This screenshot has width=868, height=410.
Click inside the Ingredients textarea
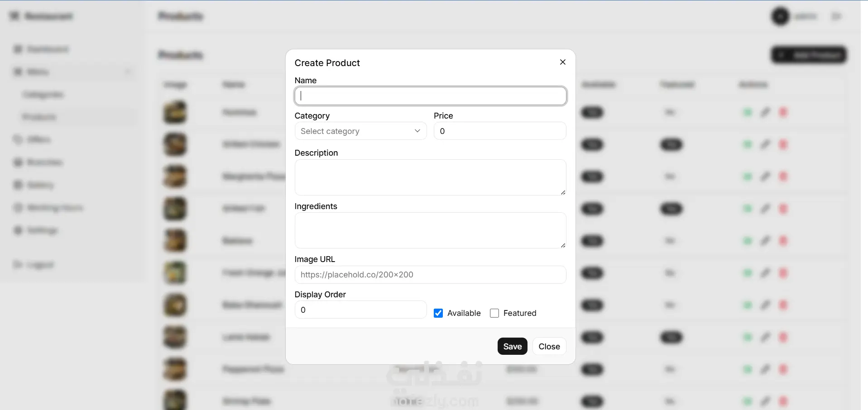tap(430, 230)
